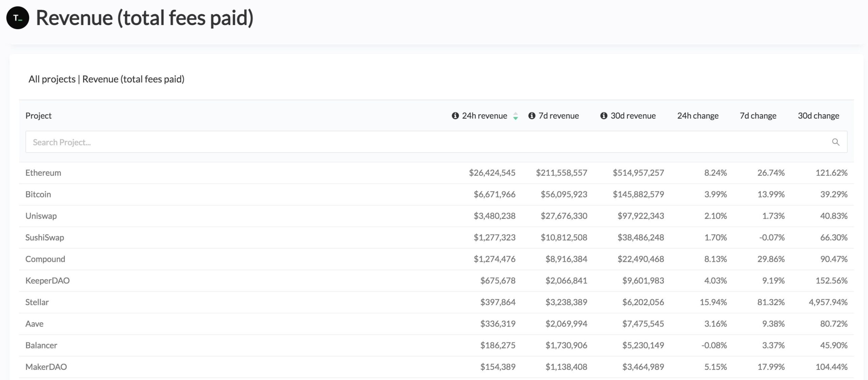Sort by the 30d change column
The image size is (868, 380).
[818, 116]
